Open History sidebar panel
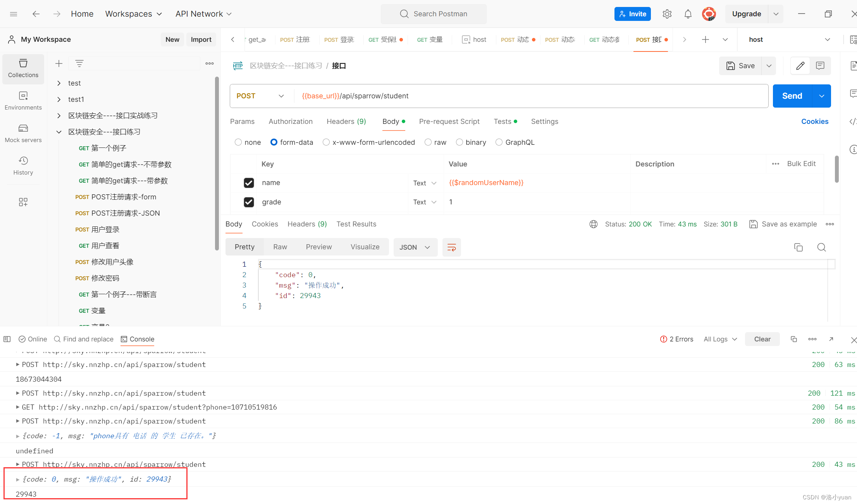857x504 pixels. pyautogui.click(x=23, y=166)
